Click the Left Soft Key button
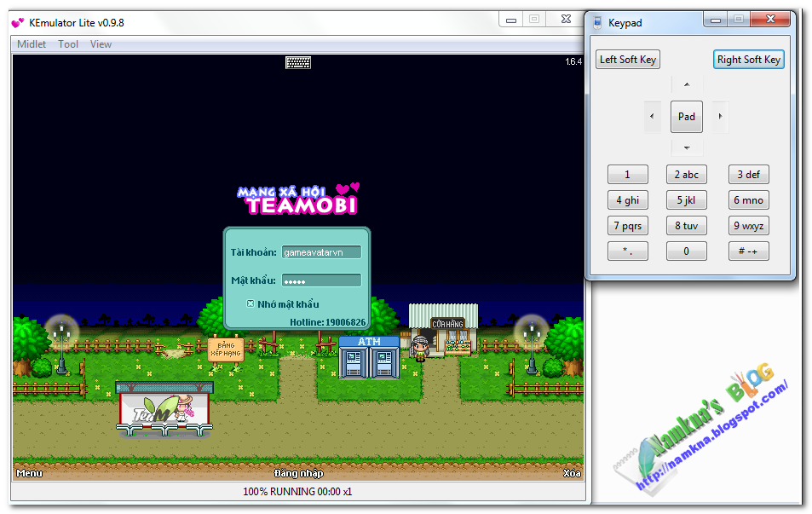The width and height of the screenshot is (812, 514). click(628, 60)
